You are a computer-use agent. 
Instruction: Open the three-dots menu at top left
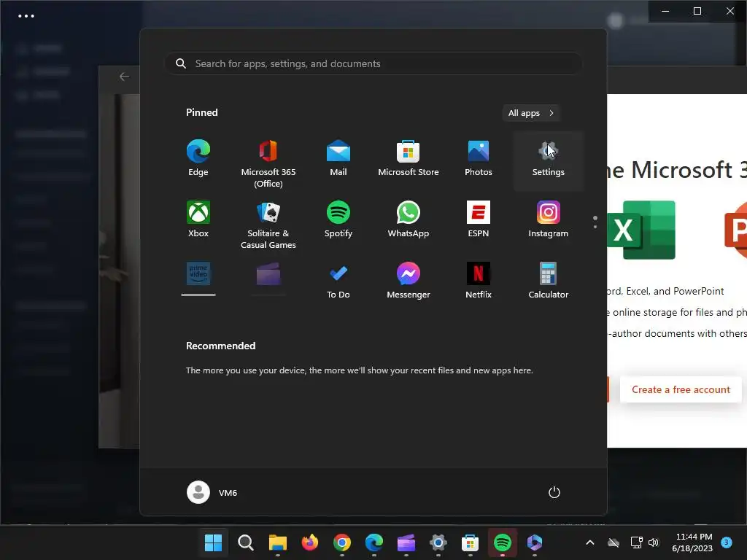[x=26, y=16]
